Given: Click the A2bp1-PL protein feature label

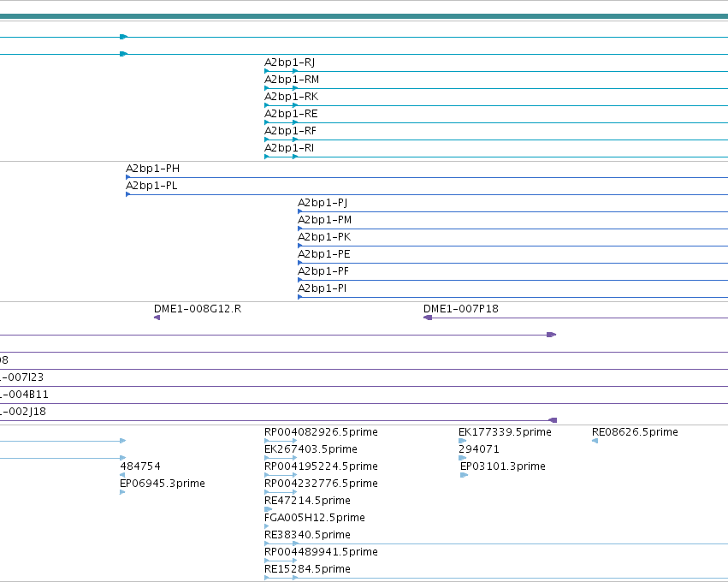Looking at the screenshot, I should click(x=151, y=186).
